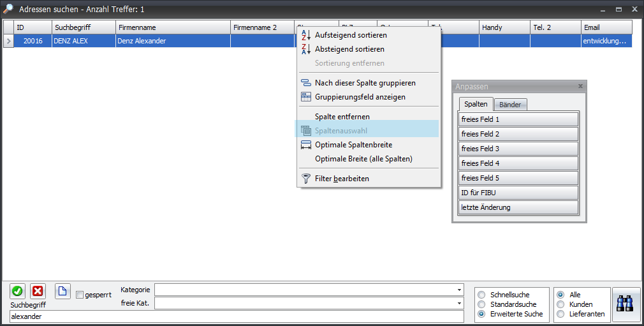The height and width of the screenshot is (326, 644).
Task: Choose Absteigend sortieren to sort descending
Action: coord(349,49)
